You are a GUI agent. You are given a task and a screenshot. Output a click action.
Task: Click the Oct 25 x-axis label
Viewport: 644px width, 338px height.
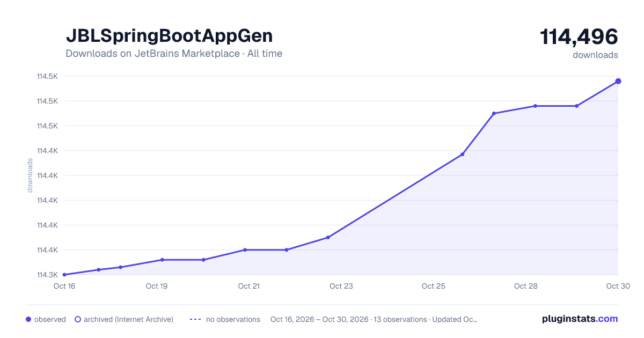[x=434, y=286]
